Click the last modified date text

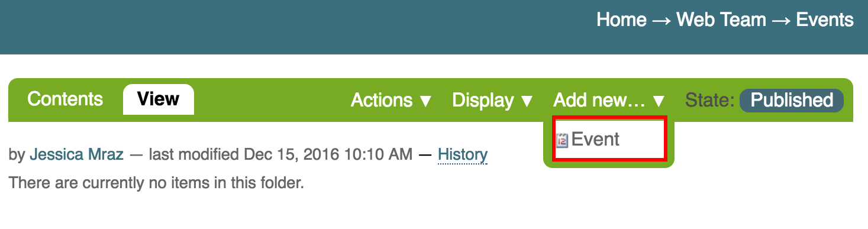pos(280,155)
